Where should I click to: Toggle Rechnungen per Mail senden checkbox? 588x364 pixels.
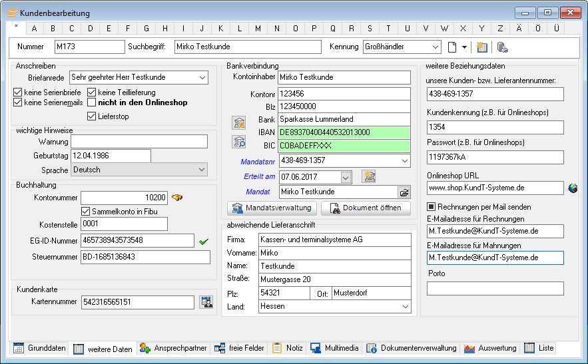coord(432,207)
